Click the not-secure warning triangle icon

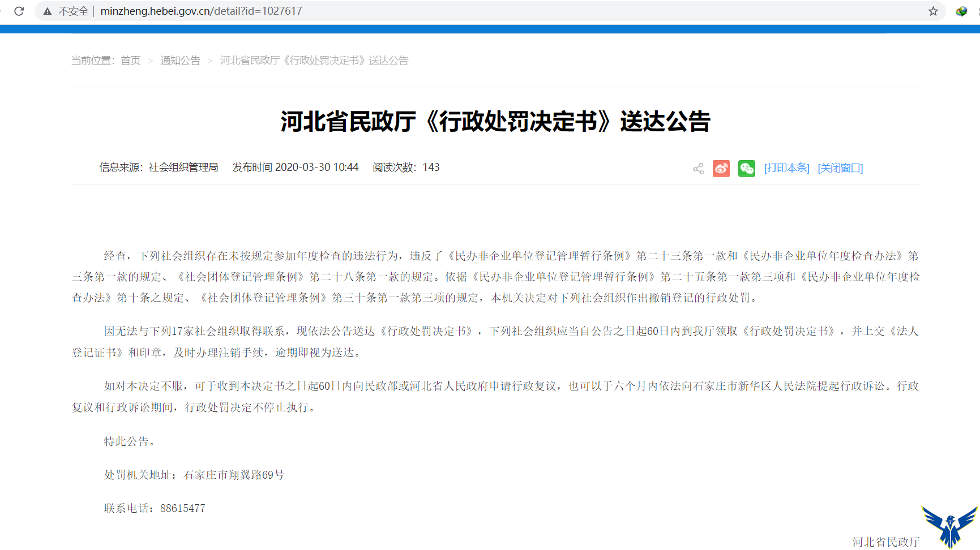[x=48, y=11]
